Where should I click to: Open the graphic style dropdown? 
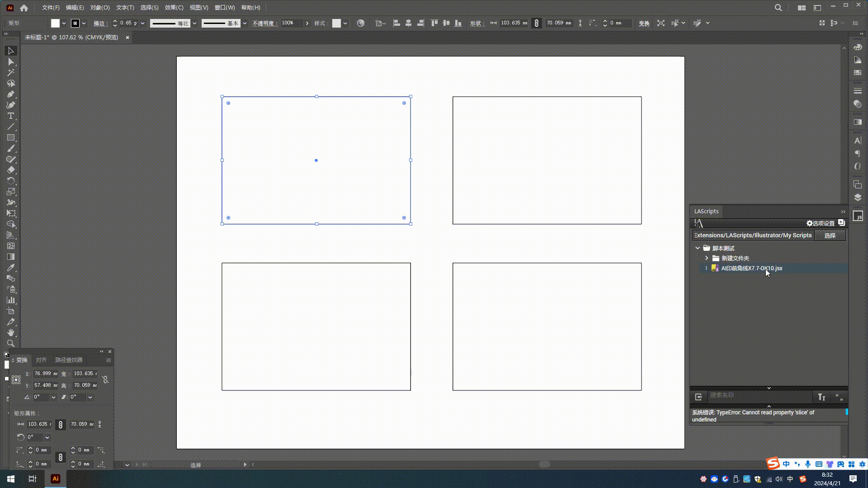(x=345, y=23)
